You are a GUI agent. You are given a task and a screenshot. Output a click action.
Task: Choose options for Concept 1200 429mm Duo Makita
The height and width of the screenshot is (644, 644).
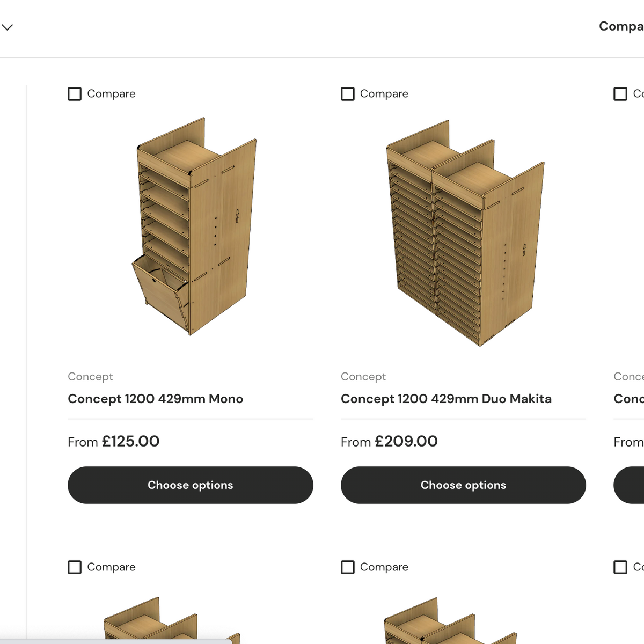(x=463, y=485)
